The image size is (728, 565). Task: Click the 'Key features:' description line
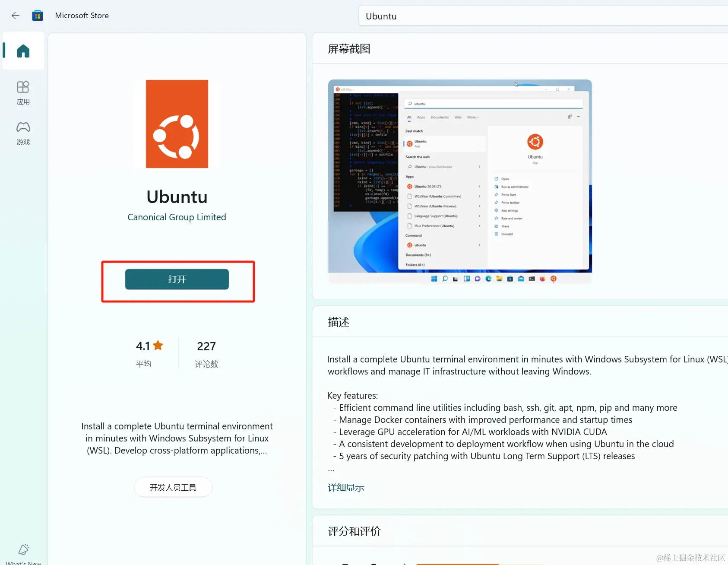point(352,396)
